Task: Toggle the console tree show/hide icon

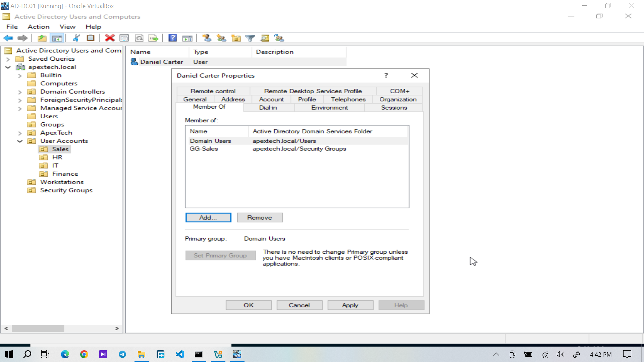Action: click(x=57, y=38)
